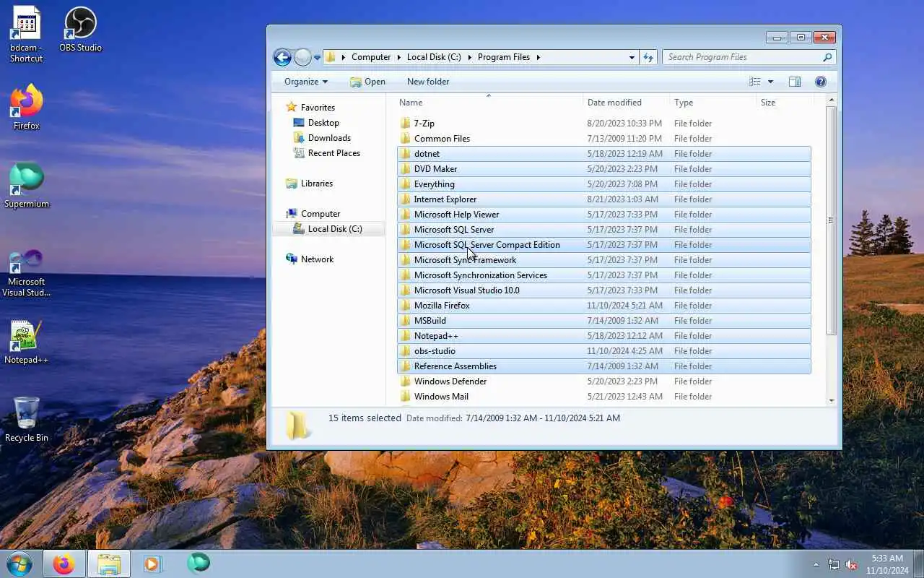Select the dotnet folder
This screenshot has width=924, height=578.
(603, 153)
